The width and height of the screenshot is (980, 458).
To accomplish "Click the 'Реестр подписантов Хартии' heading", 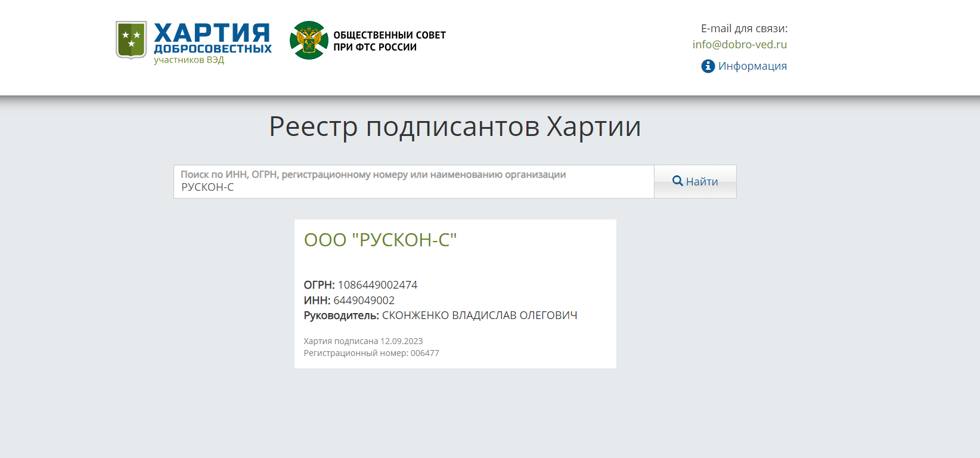I will (455, 126).
